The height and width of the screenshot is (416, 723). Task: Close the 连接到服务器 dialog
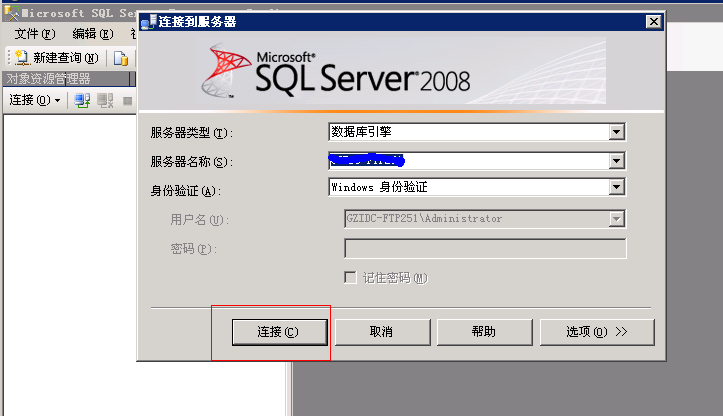point(653,22)
